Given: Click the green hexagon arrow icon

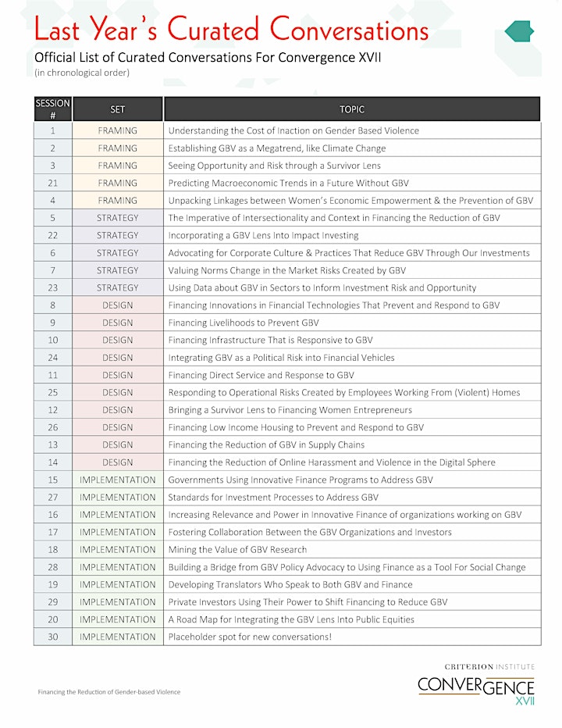Looking at the screenshot, I should click(x=519, y=31).
